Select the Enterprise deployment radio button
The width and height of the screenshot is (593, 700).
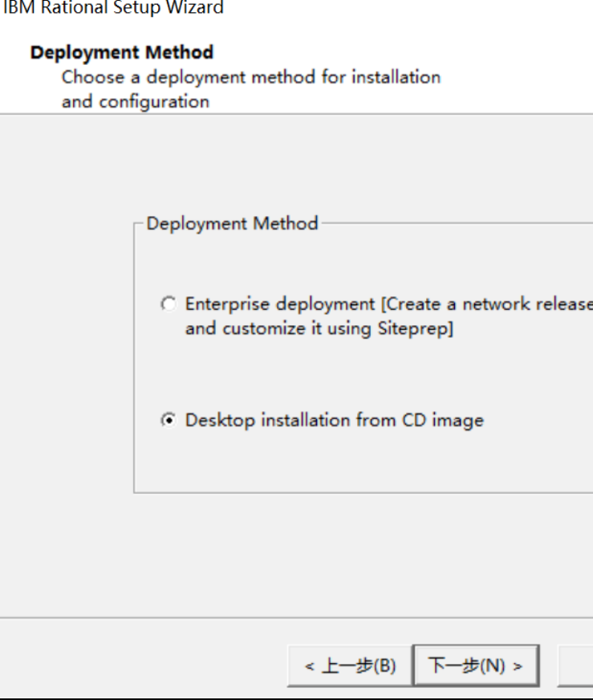[x=169, y=304]
